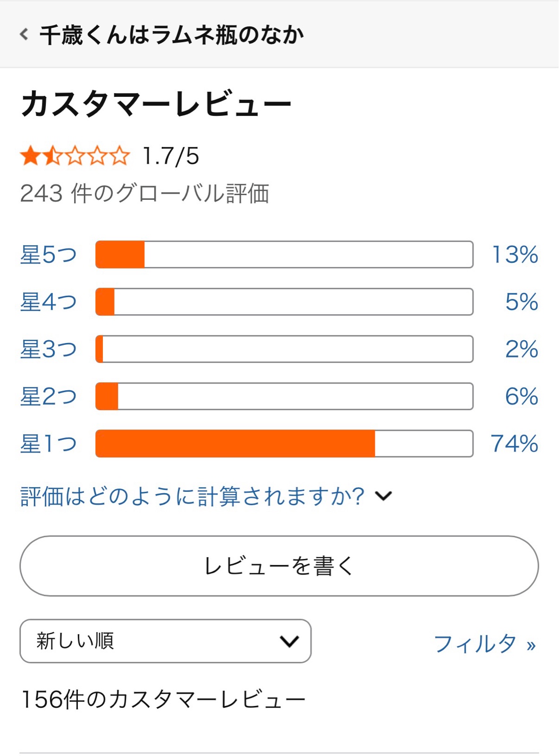The image size is (559, 756).
Task: Expand 評価はどのように計算されますか? explanation
Action: [x=206, y=496]
